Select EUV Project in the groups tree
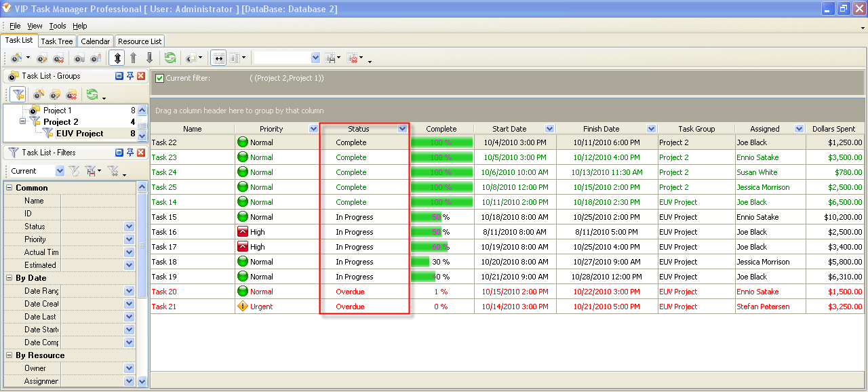Viewport: 868px width, 392px height. pos(79,134)
